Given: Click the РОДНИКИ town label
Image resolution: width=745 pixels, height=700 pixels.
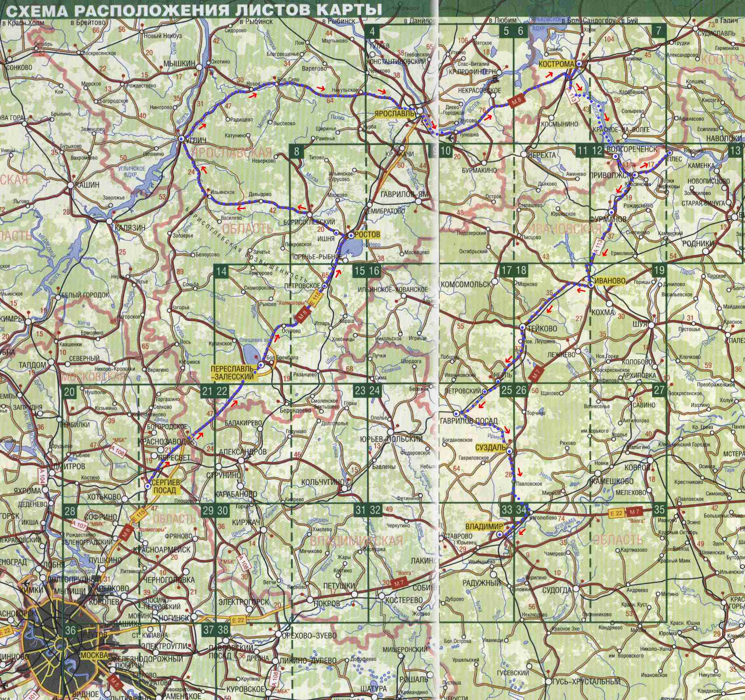Looking at the screenshot, I should (x=697, y=243).
